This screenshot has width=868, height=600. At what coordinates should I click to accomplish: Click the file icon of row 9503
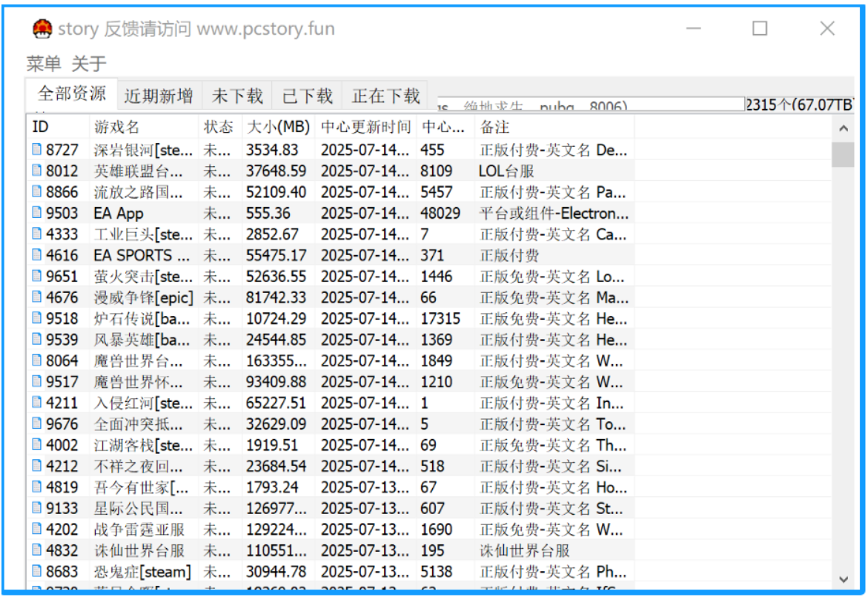(x=36, y=212)
